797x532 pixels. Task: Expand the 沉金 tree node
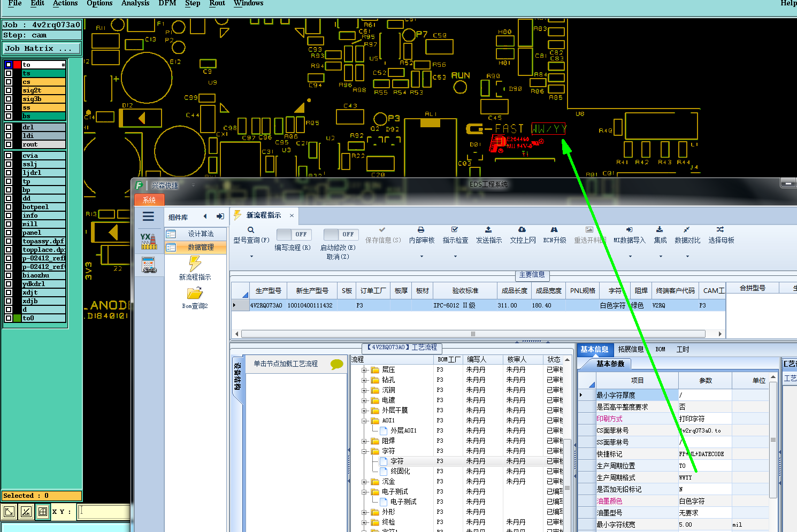coord(364,482)
